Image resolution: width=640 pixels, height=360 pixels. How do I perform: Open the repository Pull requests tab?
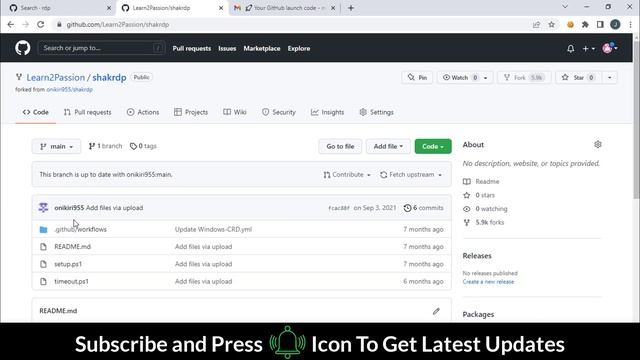pos(87,112)
